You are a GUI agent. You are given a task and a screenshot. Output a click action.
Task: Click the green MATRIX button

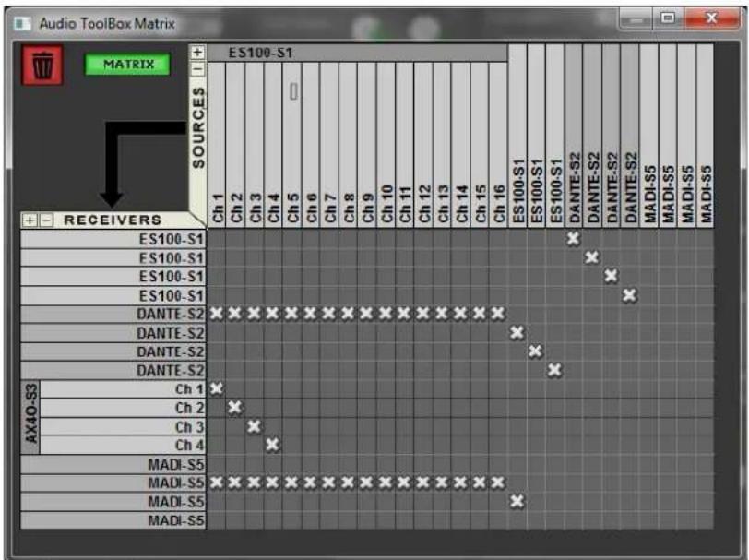click(127, 64)
